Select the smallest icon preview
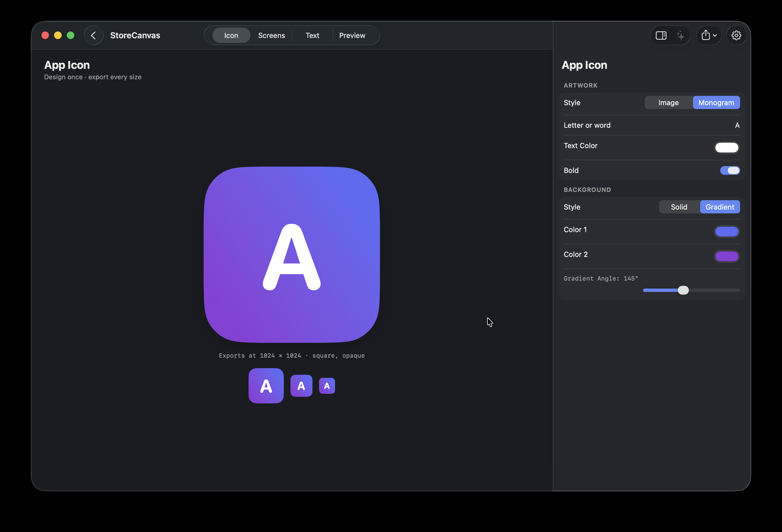 (327, 386)
